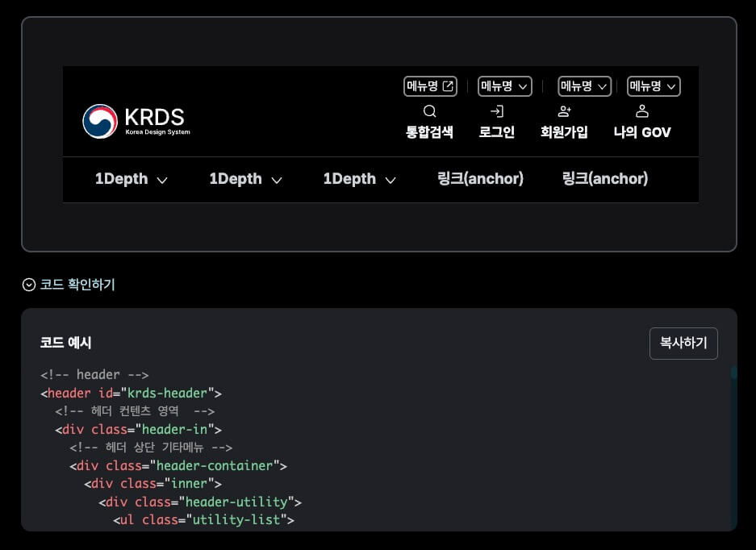Expand the 메뉴명 dropdown above 나의 GOV

(654, 86)
